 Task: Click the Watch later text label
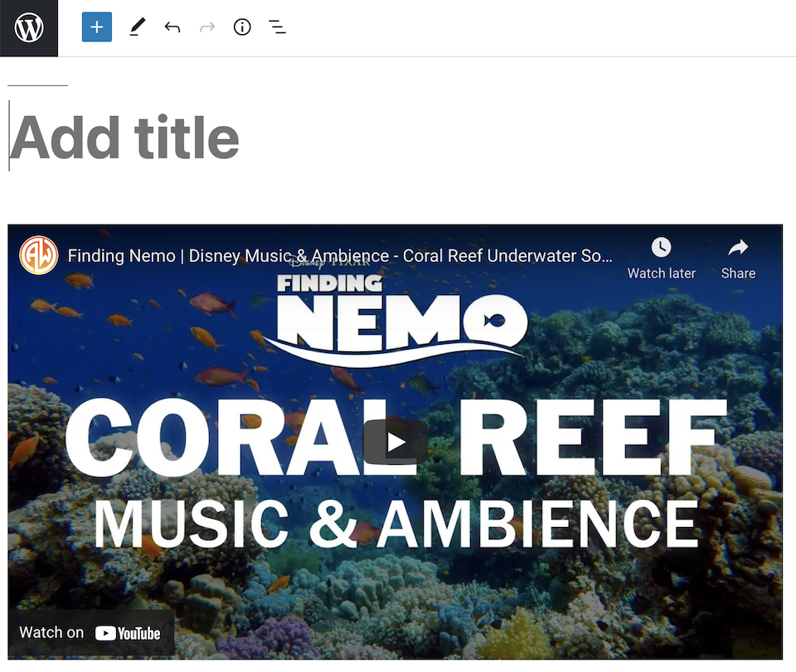[661, 273]
